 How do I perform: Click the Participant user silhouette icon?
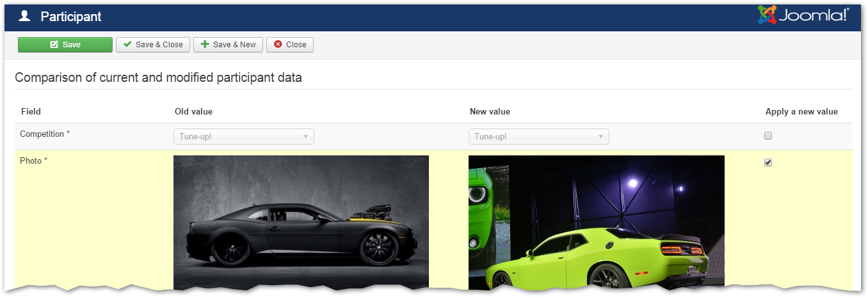25,17
